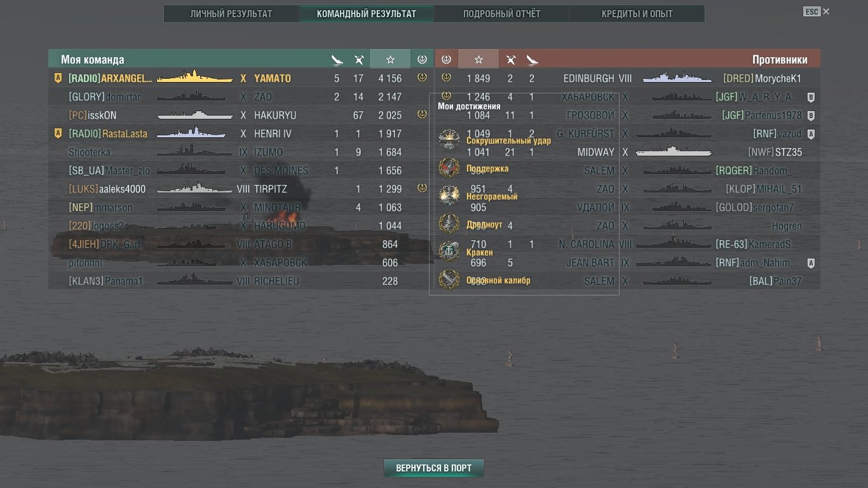Open the Кредиты и опыт tab
The image size is (868, 488).
[x=637, y=13]
